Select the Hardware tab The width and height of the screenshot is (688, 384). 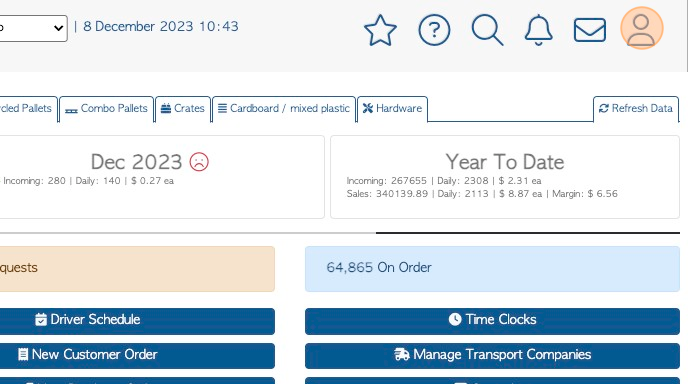(x=392, y=108)
